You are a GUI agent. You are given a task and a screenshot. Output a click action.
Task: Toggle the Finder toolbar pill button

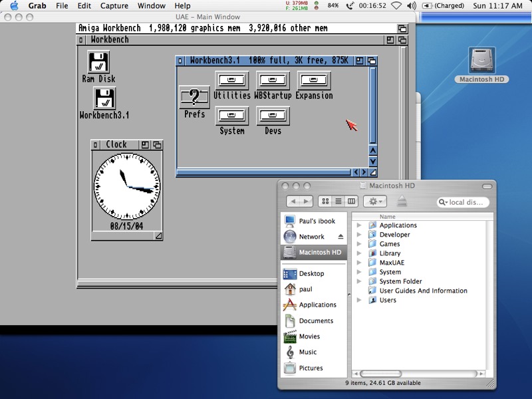487,186
